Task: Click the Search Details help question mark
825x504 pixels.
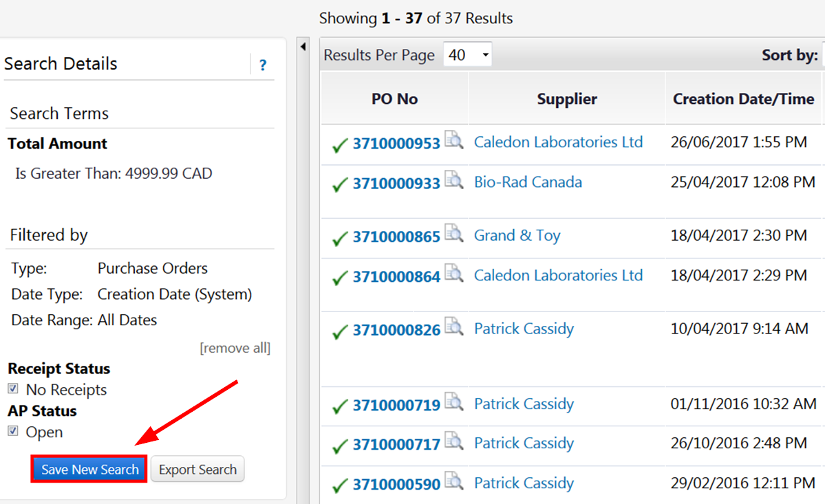Action: coord(262,65)
